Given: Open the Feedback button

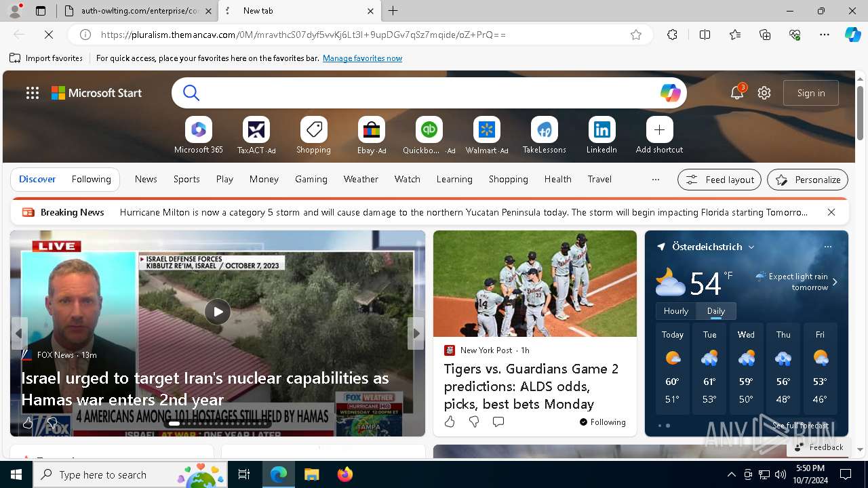Looking at the screenshot, I should 818,447.
